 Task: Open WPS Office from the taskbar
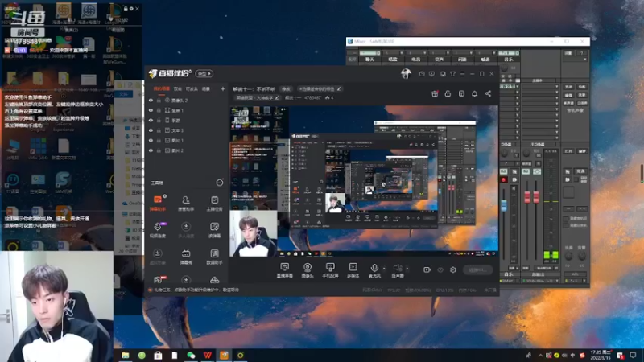click(208, 355)
